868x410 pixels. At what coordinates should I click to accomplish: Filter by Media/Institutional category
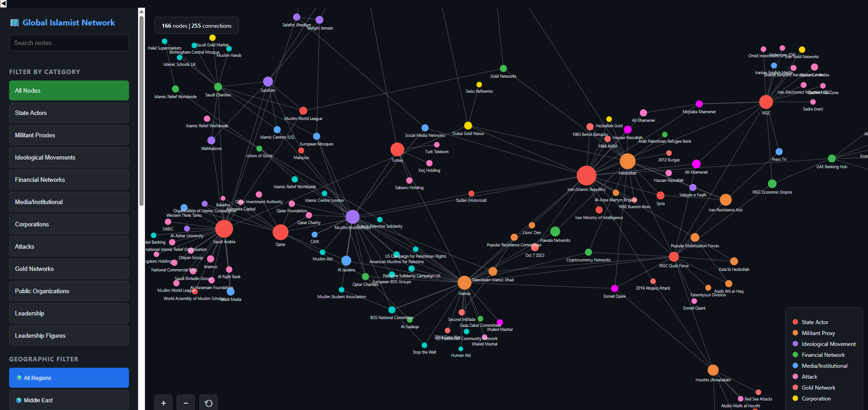69,202
